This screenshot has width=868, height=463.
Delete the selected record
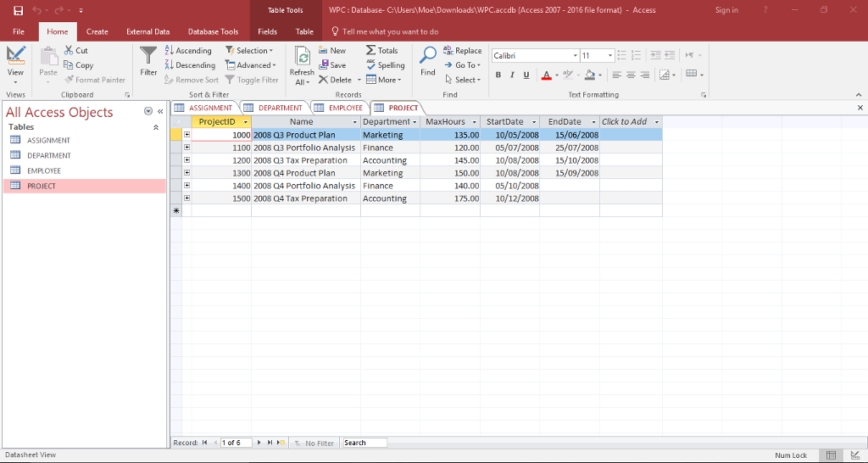[x=335, y=80]
